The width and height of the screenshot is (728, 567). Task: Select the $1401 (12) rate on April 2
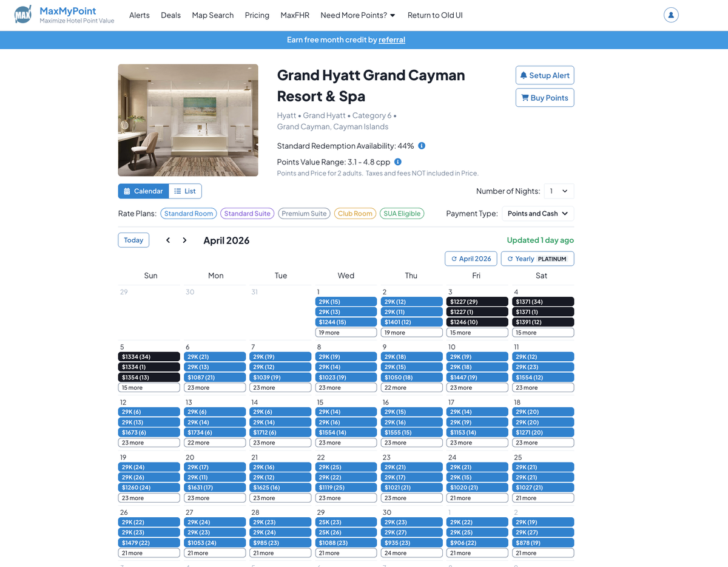tap(411, 322)
